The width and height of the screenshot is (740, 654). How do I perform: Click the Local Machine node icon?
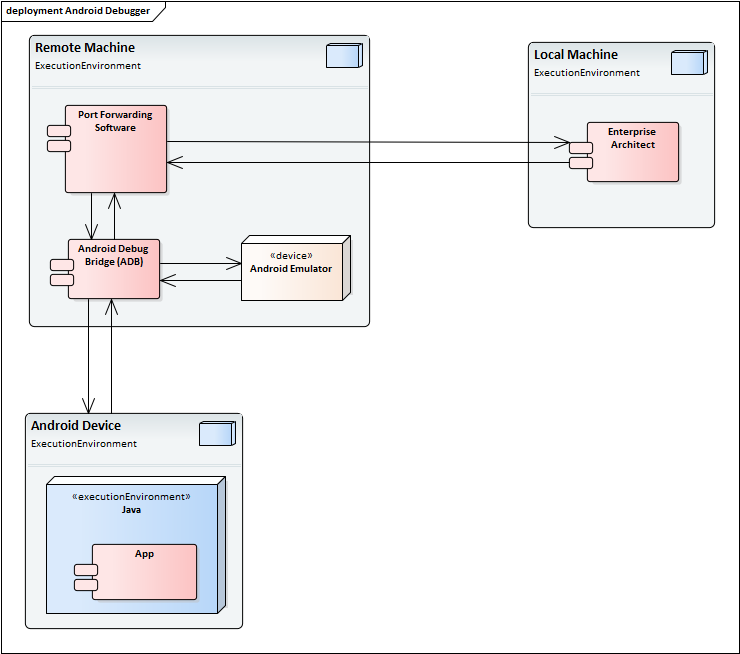688,62
